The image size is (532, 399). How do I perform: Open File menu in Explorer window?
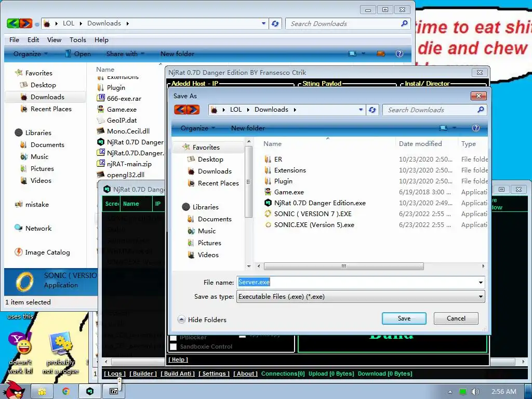pos(14,39)
